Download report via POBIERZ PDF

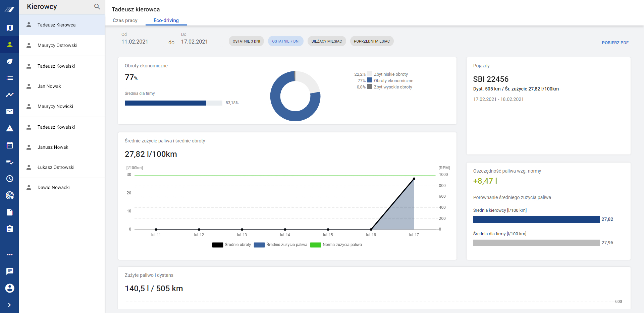click(x=615, y=43)
